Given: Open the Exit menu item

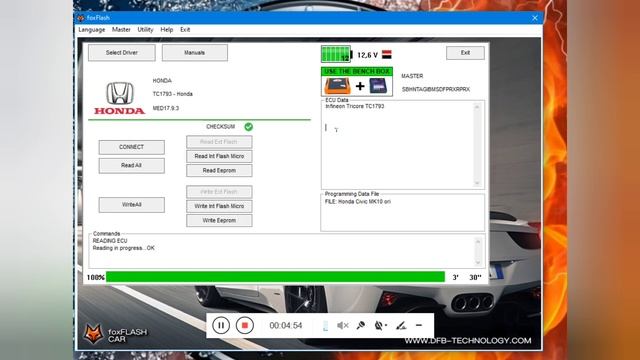Looking at the screenshot, I should click(185, 30).
